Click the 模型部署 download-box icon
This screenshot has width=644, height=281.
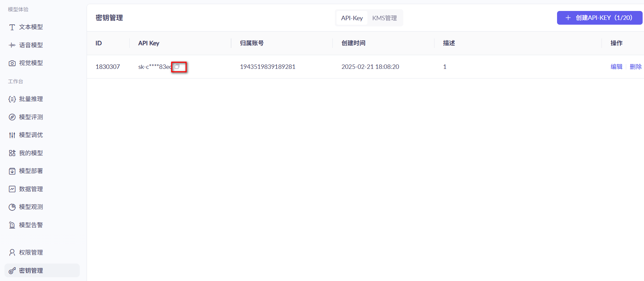[12, 171]
